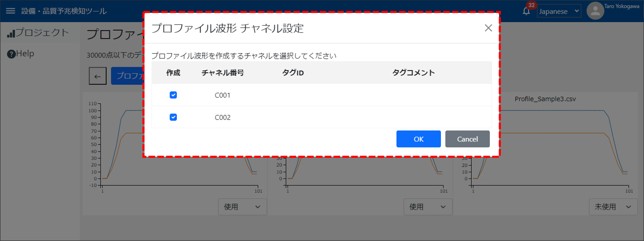Click the タグID column header
644x241 pixels.
(293, 73)
